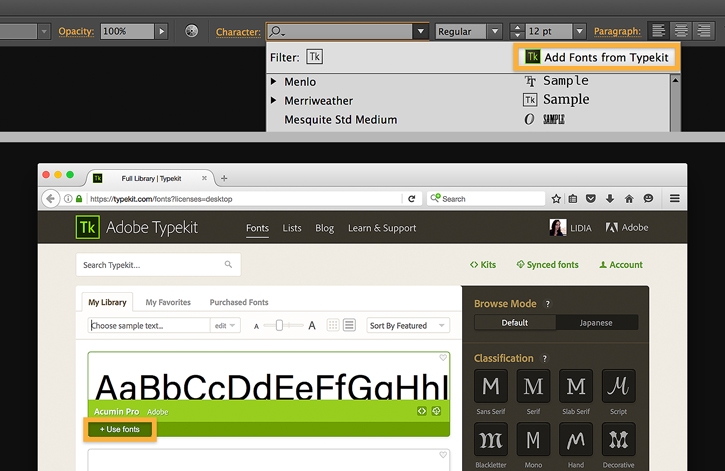Switch to grid view of fonts
Screen dimensions: 725x471
coord(333,325)
